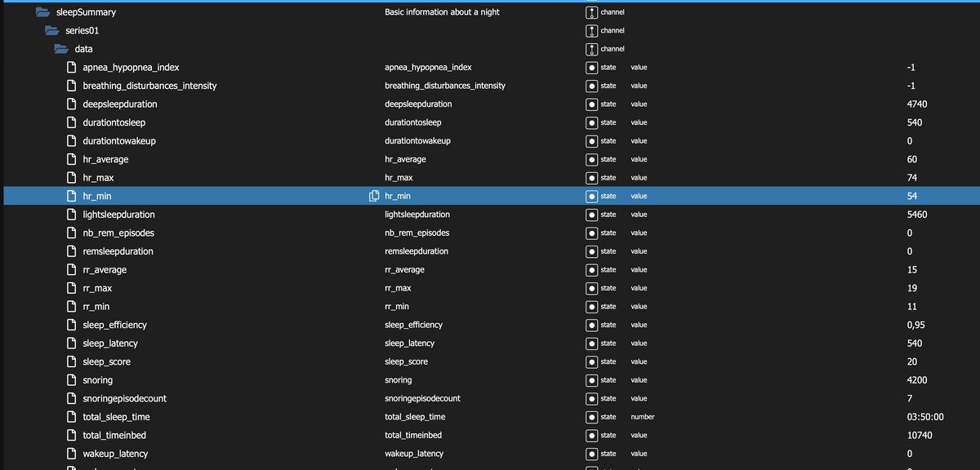
Task: Click the file icon beside apnea_hypopnea_index
Action: (72, 67)
